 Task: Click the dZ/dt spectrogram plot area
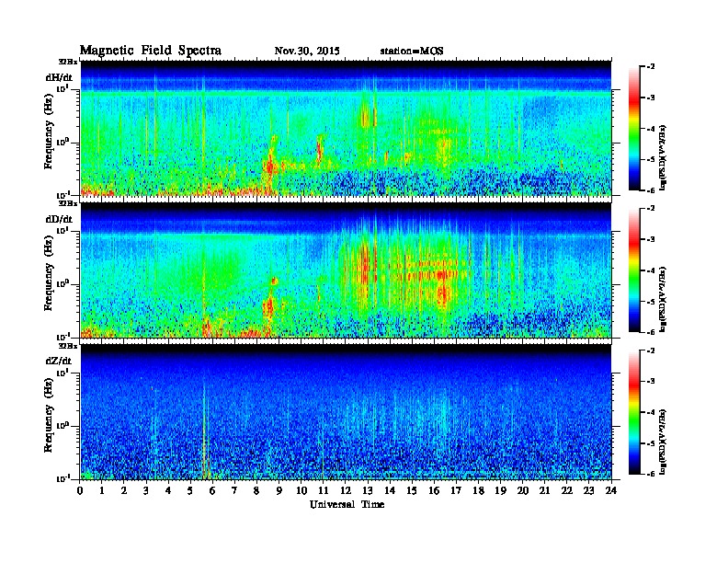point(346,412)
